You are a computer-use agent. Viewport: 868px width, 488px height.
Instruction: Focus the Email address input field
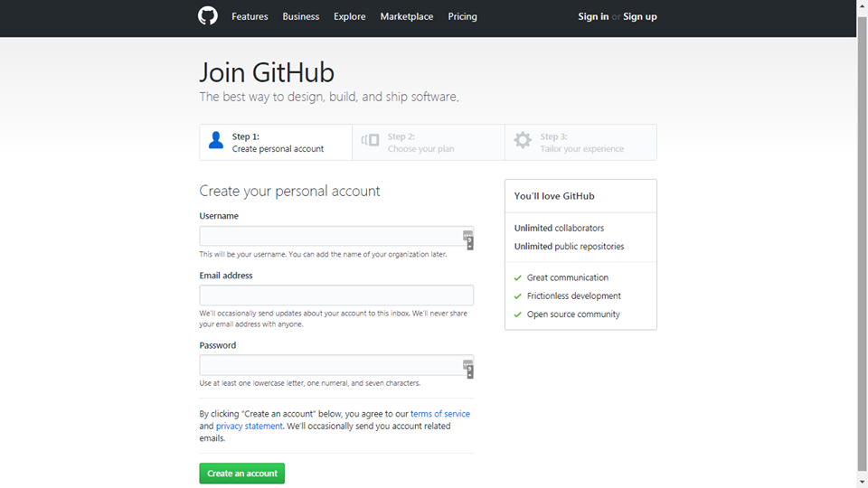pyautogui.click(x=336, y=295)
